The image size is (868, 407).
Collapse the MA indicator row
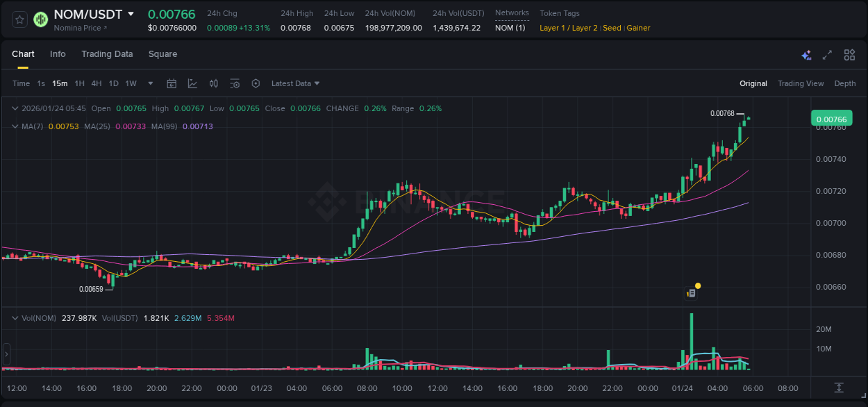[14, 126]
